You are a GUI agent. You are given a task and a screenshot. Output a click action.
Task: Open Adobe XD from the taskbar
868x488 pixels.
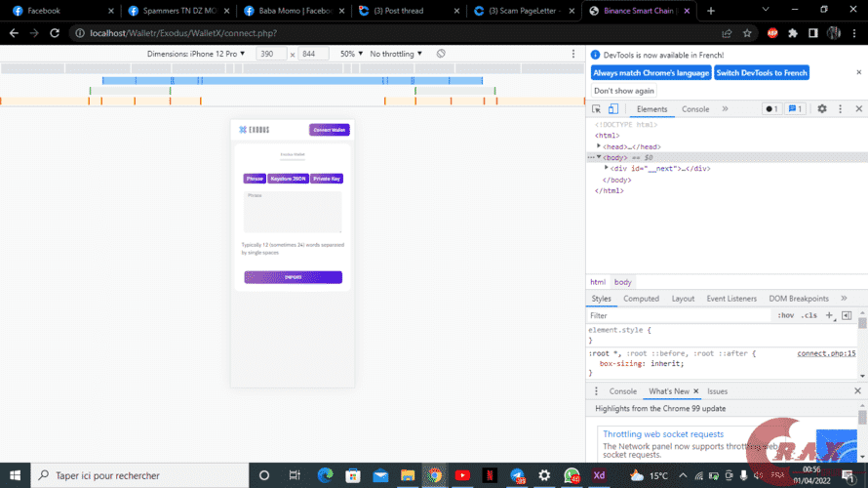pos(599,475)
